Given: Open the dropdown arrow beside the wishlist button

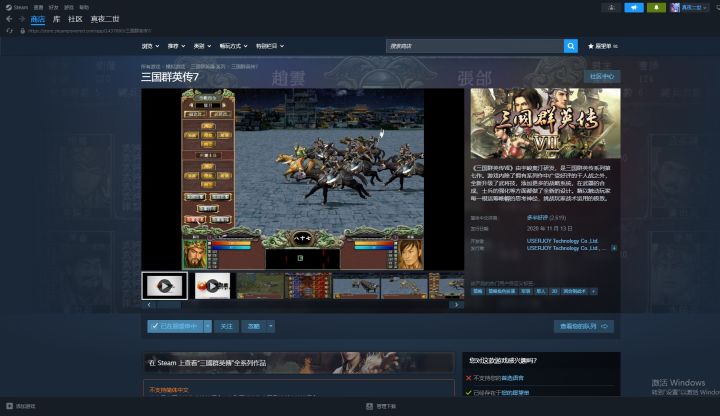Looking at the screenshot, I should coord(208,326).
